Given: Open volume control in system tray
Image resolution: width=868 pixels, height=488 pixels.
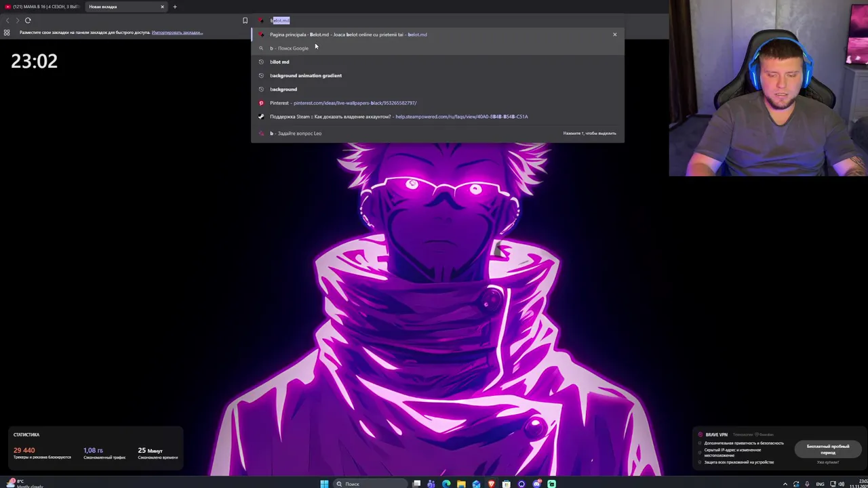Looking at the screenshot, I should point(842,484).
